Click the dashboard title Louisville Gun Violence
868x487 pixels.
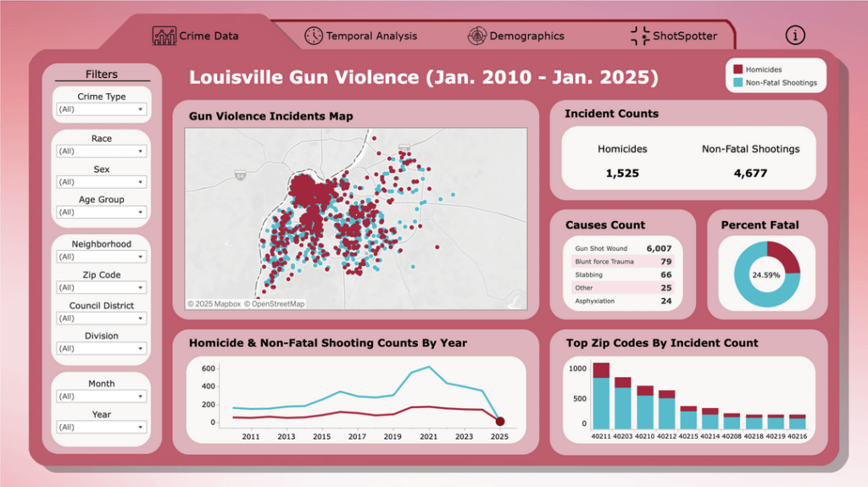(x=424, y=77)
